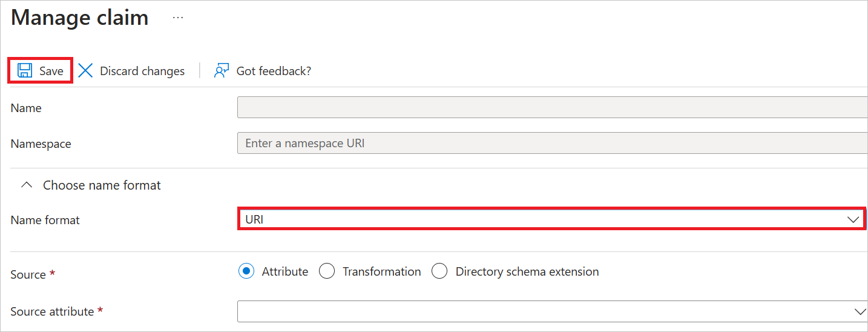
Task: Click the URI value in Name format
Action: point(255,219)
